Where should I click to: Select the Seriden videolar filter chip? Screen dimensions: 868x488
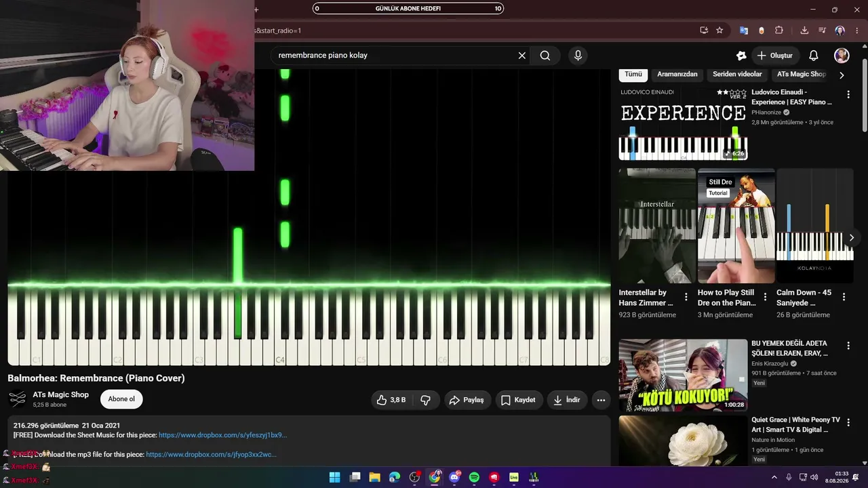737,75
